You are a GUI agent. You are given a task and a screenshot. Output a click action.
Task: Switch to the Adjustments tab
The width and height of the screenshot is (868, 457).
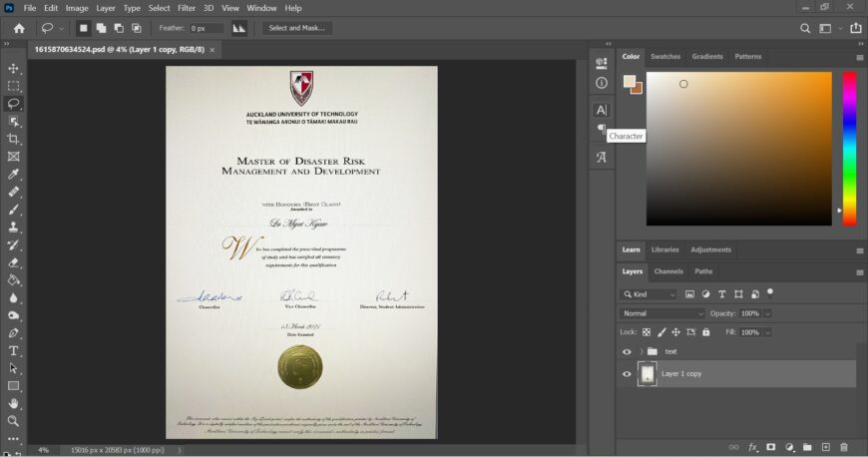[x=710, y=249]
